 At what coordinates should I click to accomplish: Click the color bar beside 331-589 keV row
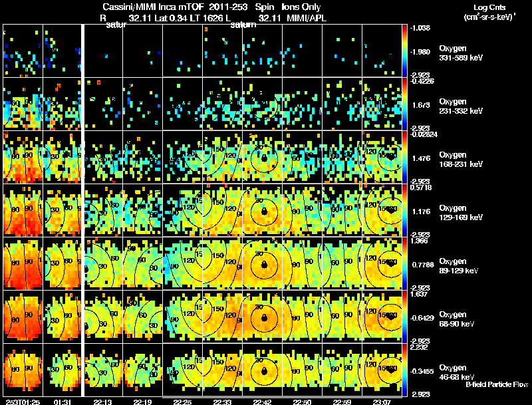click(x=404, y=51)
